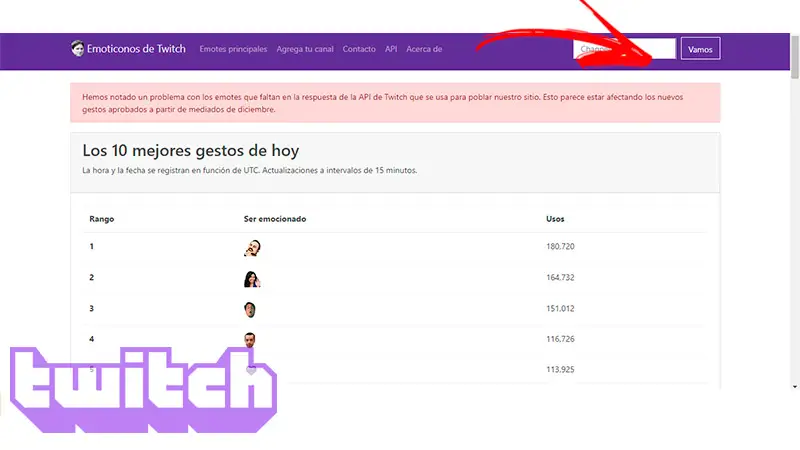Click the Ser emocionado column header

pos(275,219)
